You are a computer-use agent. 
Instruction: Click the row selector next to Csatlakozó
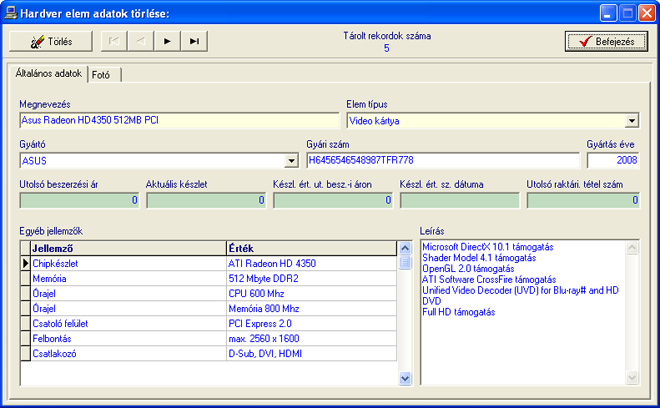click(25, 354)
